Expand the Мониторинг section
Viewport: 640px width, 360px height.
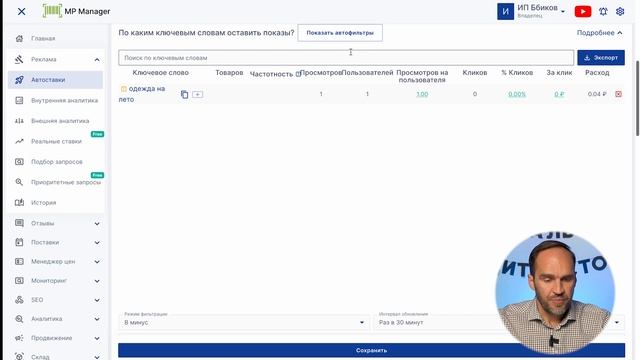pos(97,281)
